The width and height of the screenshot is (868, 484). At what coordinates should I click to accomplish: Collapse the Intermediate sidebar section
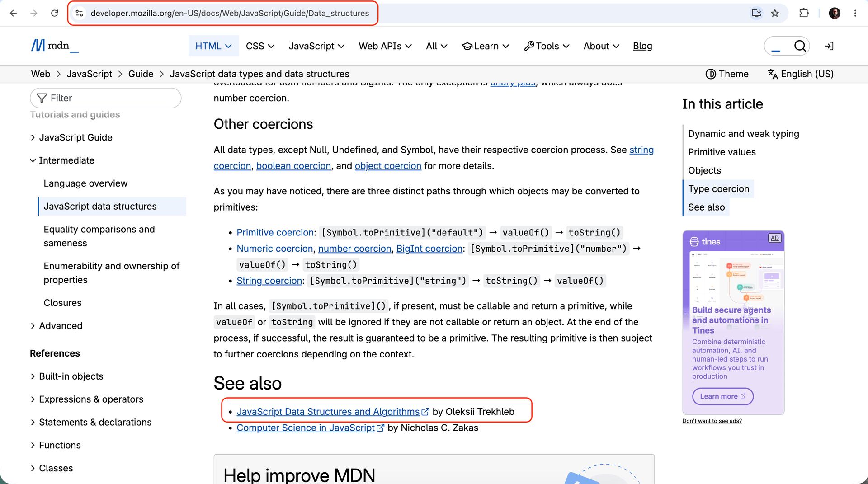[62, 160]
